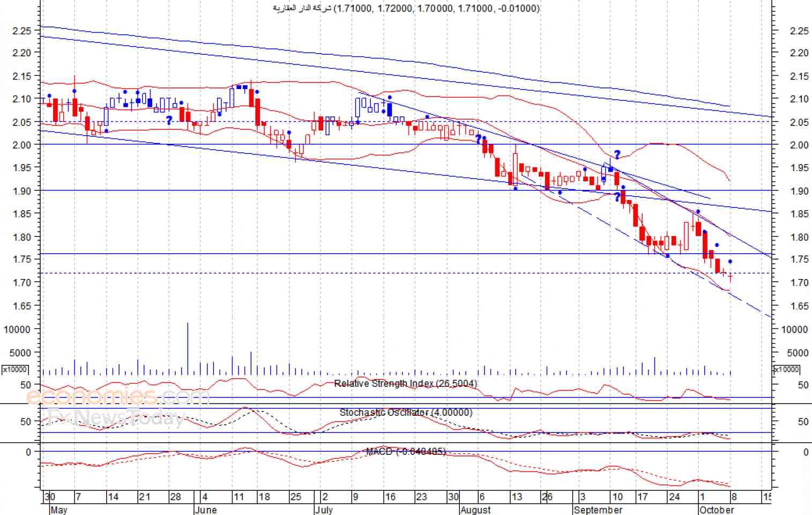
Task: Click the May month label
Action: coord(58,510)
